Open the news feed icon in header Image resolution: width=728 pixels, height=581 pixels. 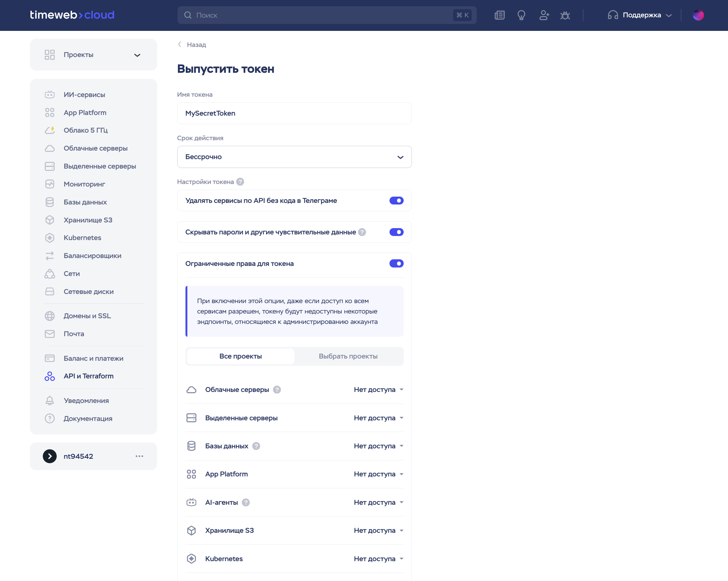tap(499, 15)
